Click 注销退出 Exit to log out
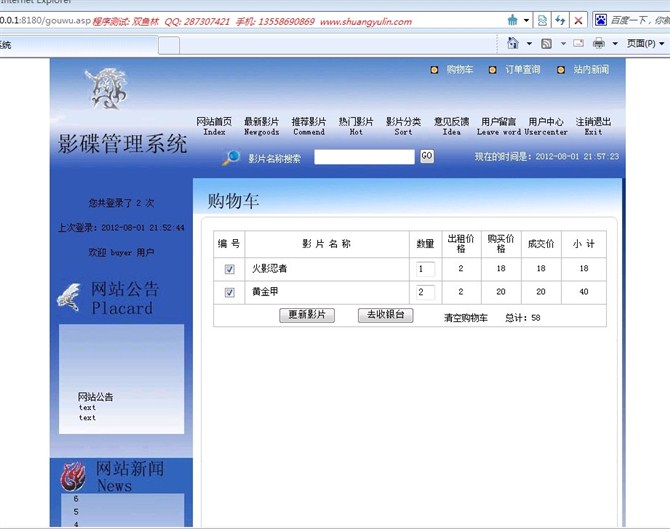 click(x=593, y=126)
